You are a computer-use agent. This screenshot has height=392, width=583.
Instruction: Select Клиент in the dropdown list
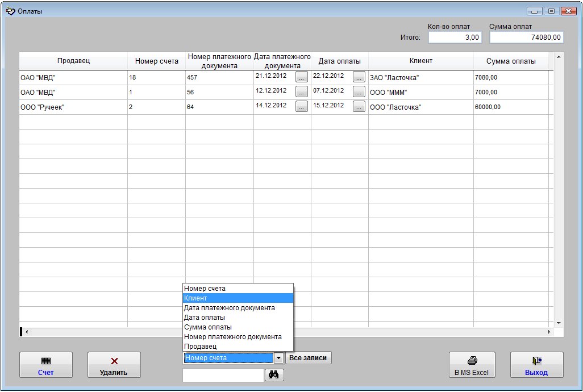tap(238, 298)
